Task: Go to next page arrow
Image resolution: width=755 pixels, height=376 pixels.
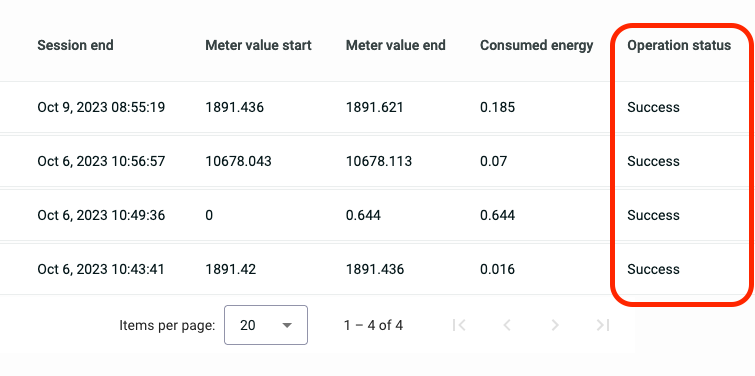Action: click(x=555, y=325)
